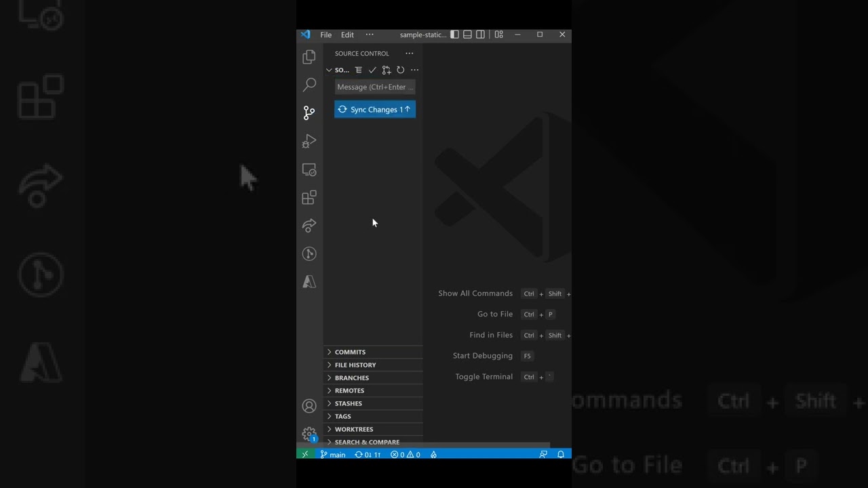Open the GitLens circular icon in activity bar
868x488 pixels.
(x=309, y=253)
